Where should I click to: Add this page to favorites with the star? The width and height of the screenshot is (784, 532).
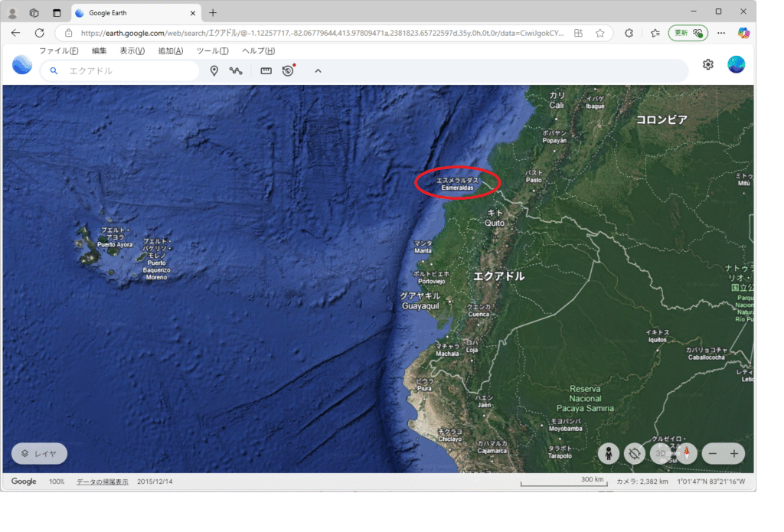pyautogui.click(x=600, y=33)
